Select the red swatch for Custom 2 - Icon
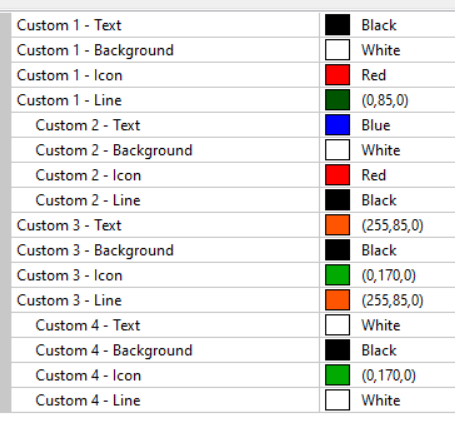Screen dimensions: 455x421 [x=337, y=175]
